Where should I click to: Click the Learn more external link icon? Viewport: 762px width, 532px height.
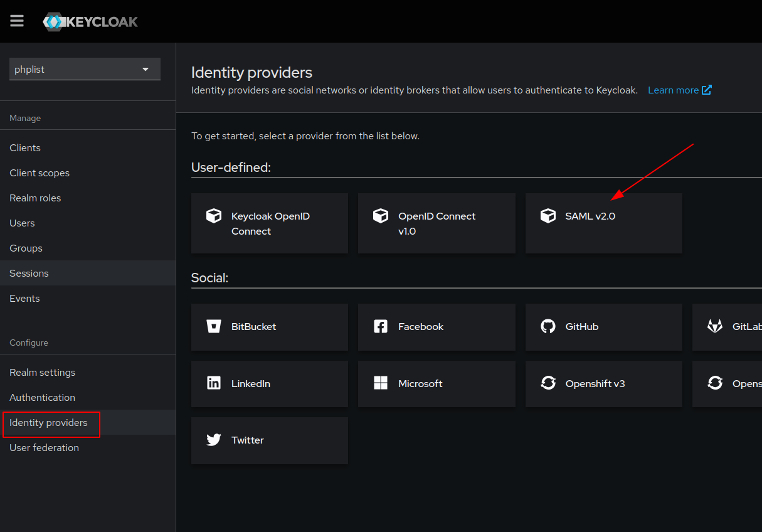pos(707,90)
